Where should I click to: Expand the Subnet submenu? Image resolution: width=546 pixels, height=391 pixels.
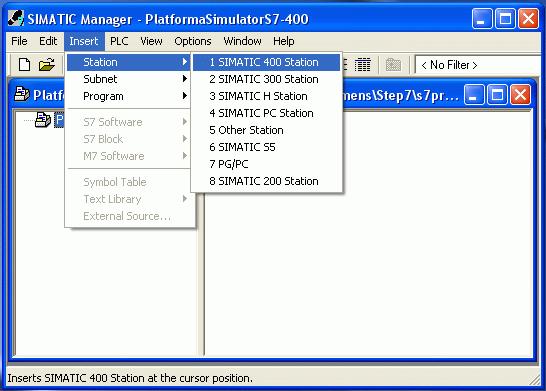coord(128,79)
